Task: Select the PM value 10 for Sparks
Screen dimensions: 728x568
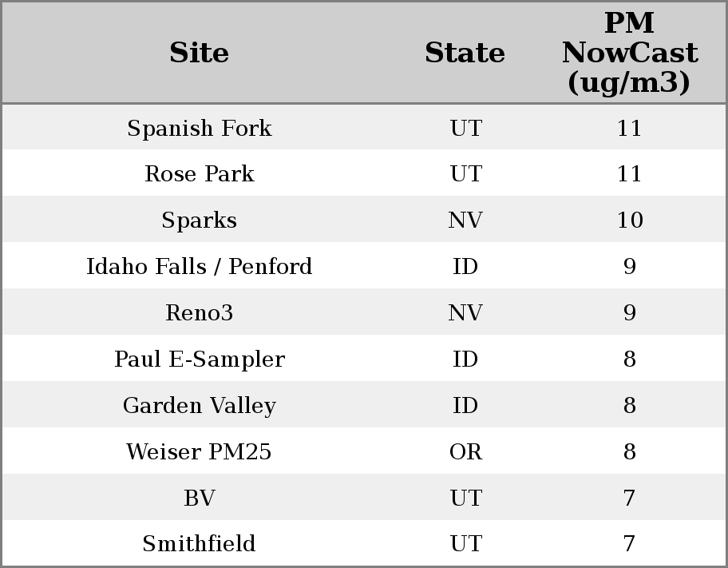Action: [x=629, y=220]
